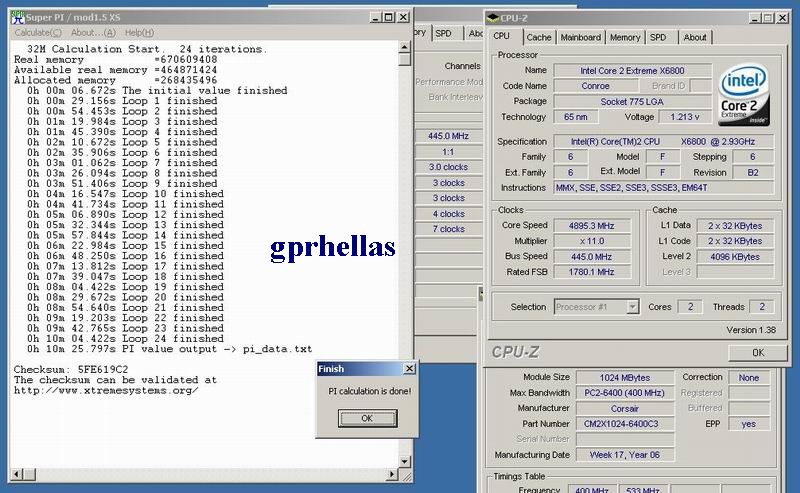This screenshot has width=800, height=493.
Task: Click the processor Name field Intel Core 2 Extreme X6800
Action: (632, 70)
